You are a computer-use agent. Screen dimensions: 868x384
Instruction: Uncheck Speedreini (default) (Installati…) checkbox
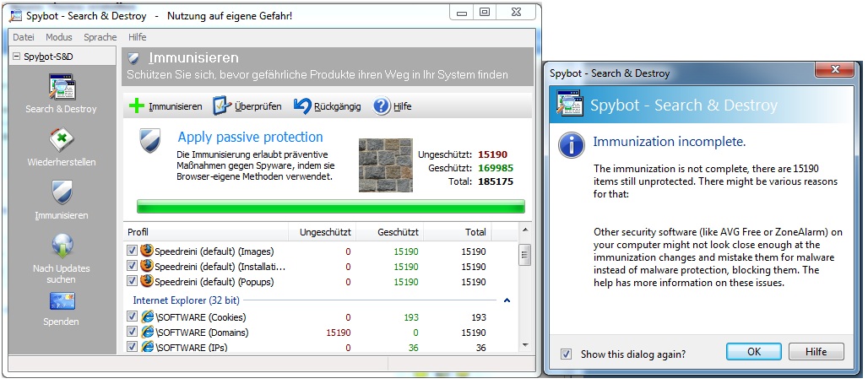pos(132,266)
